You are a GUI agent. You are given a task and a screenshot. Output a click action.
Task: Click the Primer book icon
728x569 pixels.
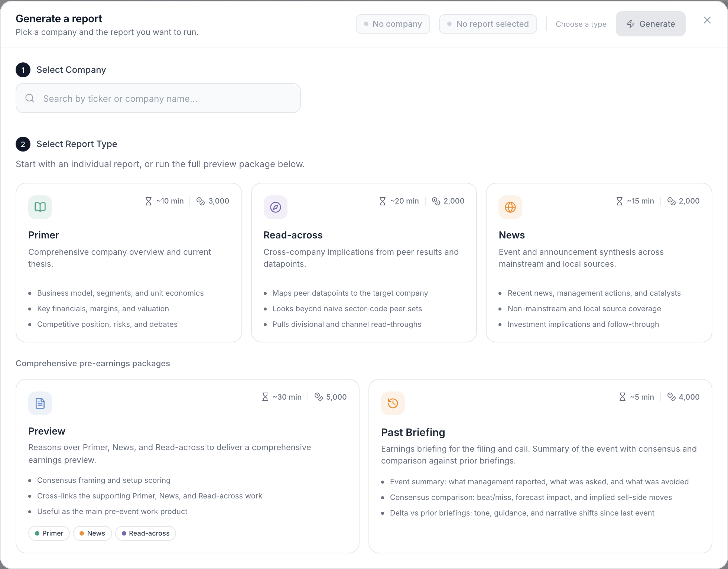coord(40,207)
